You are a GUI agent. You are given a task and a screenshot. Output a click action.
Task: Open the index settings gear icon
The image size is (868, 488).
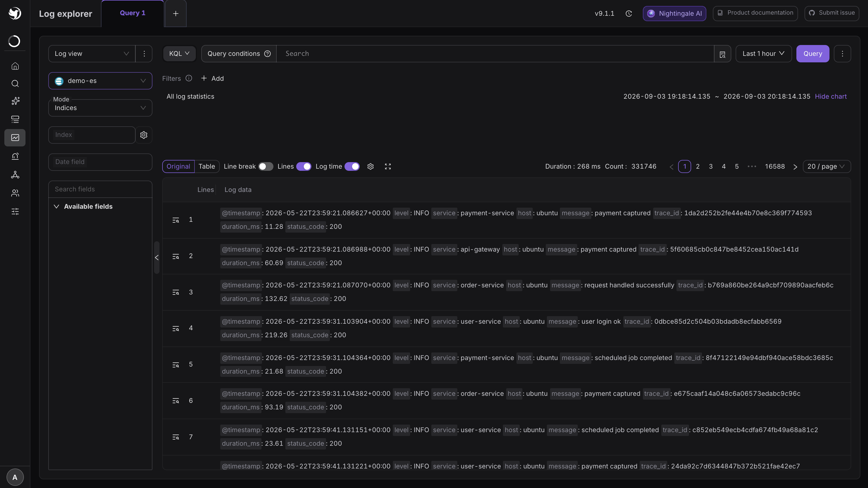coord(144,135)
